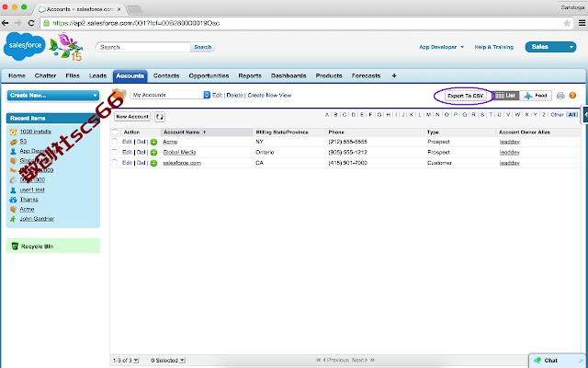The image size is (588, 368).
Task: Switch to Feed view toggle
Action: coord(536,96)
